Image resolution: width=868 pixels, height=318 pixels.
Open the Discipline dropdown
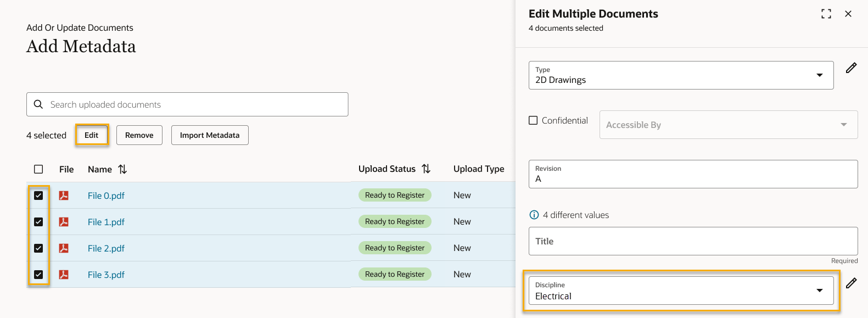[681, 291]
